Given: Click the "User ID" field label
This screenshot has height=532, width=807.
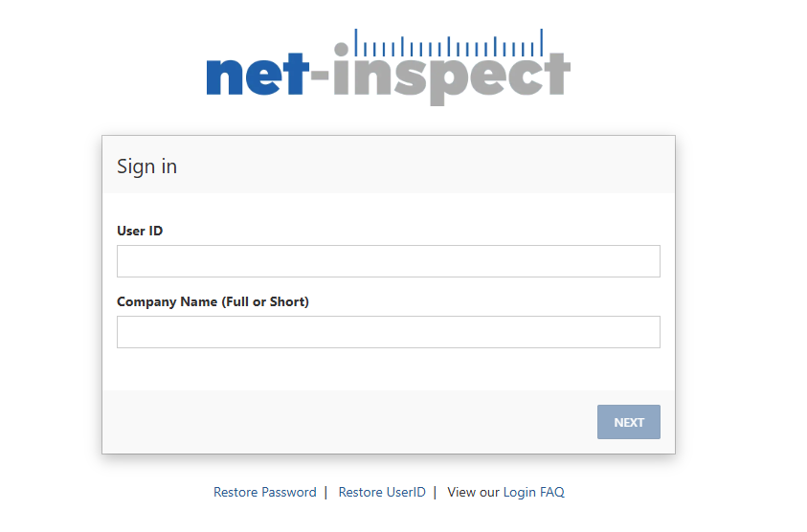Looking at the screenshot, I should [140, 231].
